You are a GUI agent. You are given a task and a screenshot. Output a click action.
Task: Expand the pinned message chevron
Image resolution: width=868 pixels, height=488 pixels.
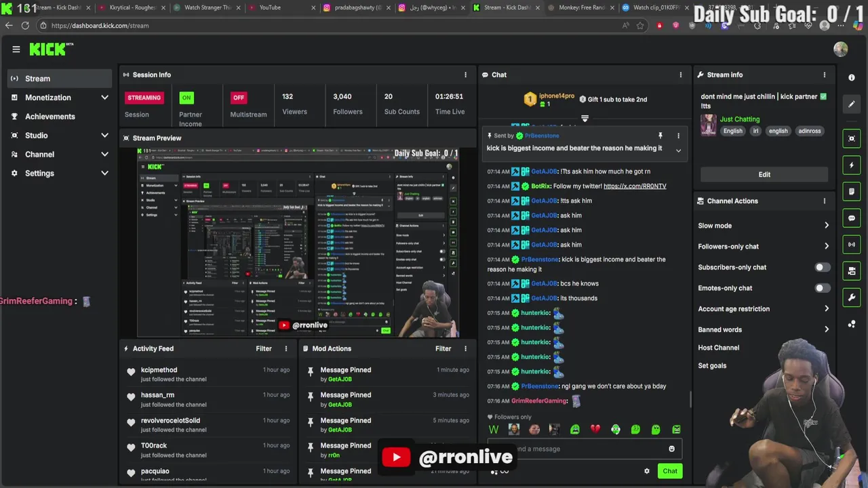tap(678, 150)
